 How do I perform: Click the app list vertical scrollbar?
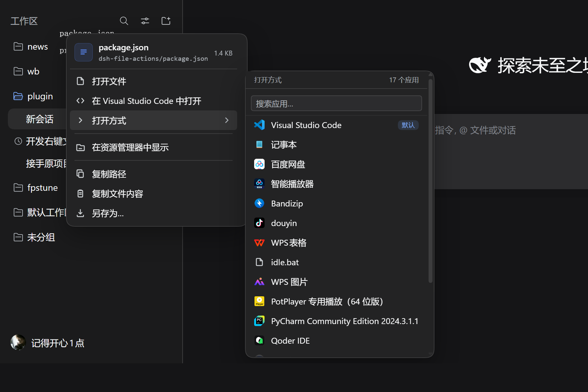coord(431,180)
